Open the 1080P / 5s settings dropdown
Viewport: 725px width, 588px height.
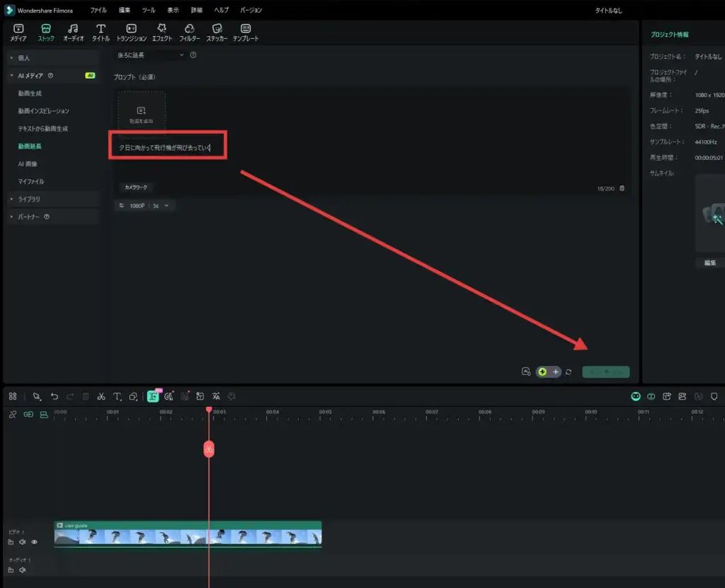point(146,205)
